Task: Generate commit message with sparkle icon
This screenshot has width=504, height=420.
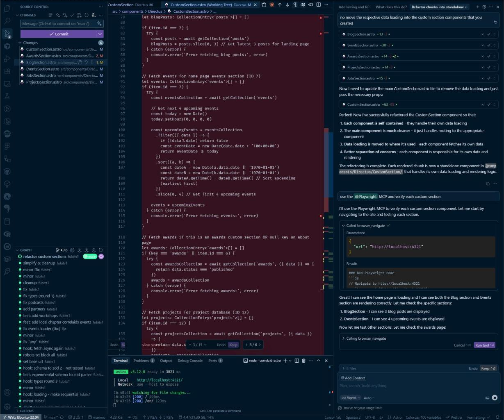Action: tap(99, 23)
